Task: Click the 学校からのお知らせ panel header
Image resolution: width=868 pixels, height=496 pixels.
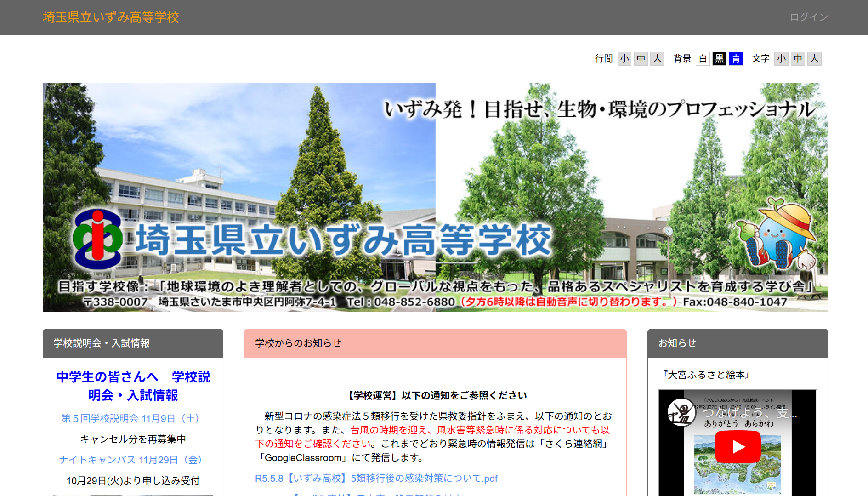Action: coord(435,343)
